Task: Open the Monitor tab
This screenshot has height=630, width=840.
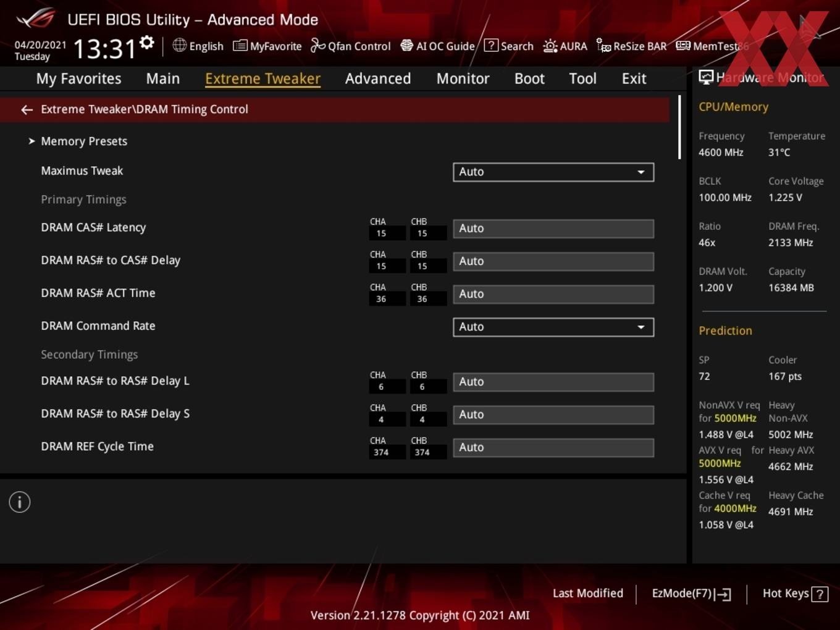Action: point(463,78)
